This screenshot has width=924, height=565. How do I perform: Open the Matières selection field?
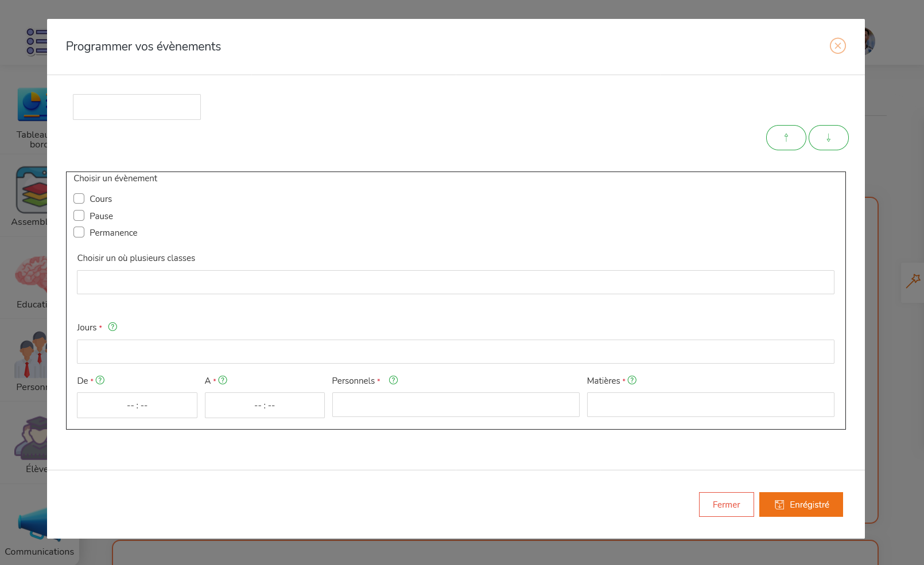click(710, 404)
